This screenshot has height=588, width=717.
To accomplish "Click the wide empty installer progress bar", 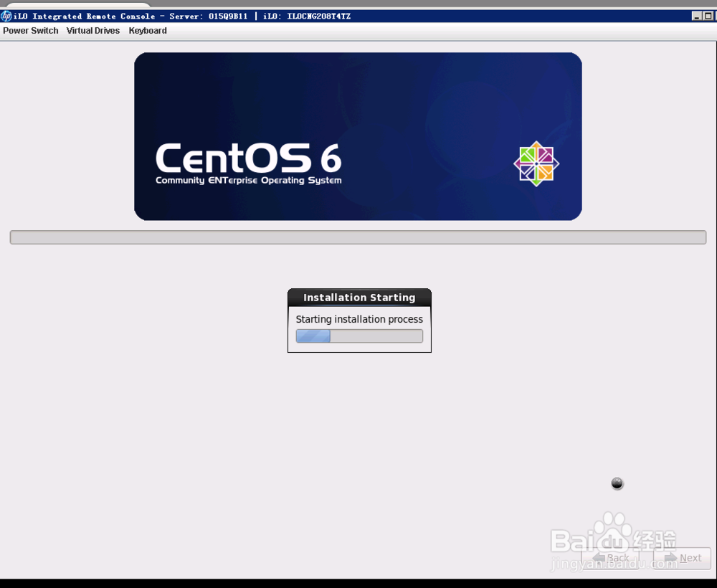I will 358,237.
